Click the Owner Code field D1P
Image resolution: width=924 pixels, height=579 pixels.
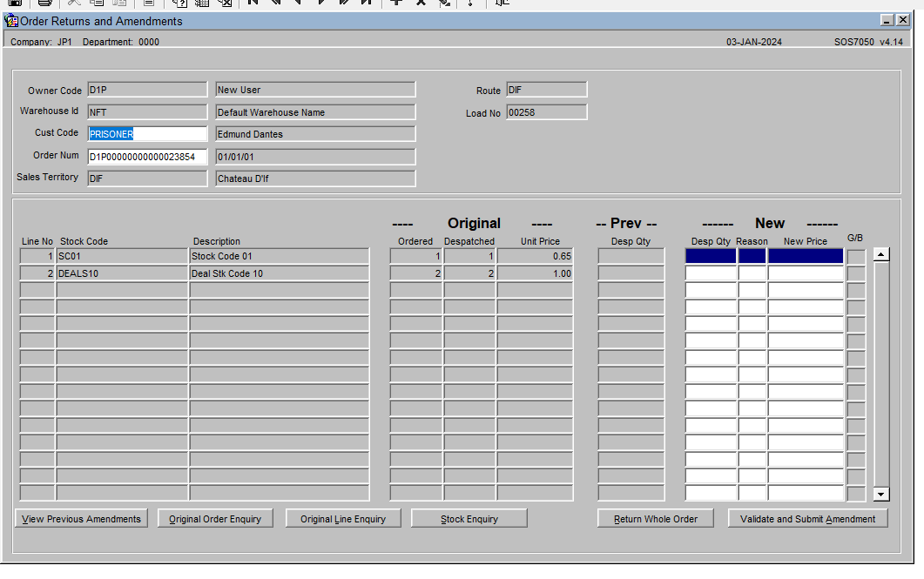147,90
